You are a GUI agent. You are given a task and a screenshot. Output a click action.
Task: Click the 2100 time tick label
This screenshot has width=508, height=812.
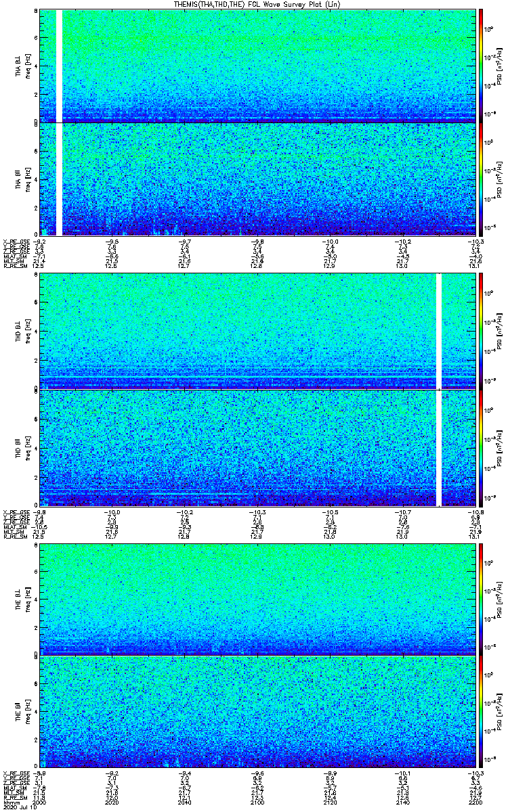point(258,803)
